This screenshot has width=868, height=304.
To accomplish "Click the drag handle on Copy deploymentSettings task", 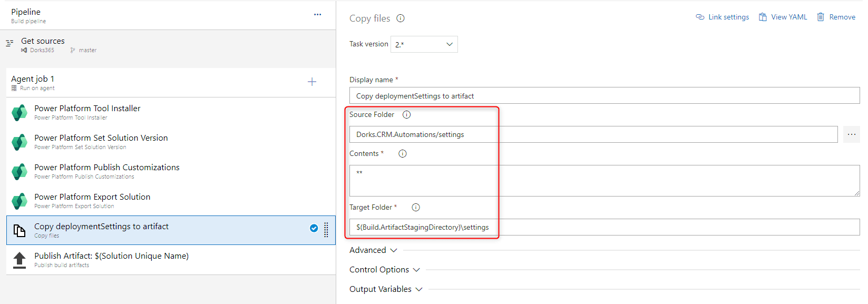I will tap(326, 230).
